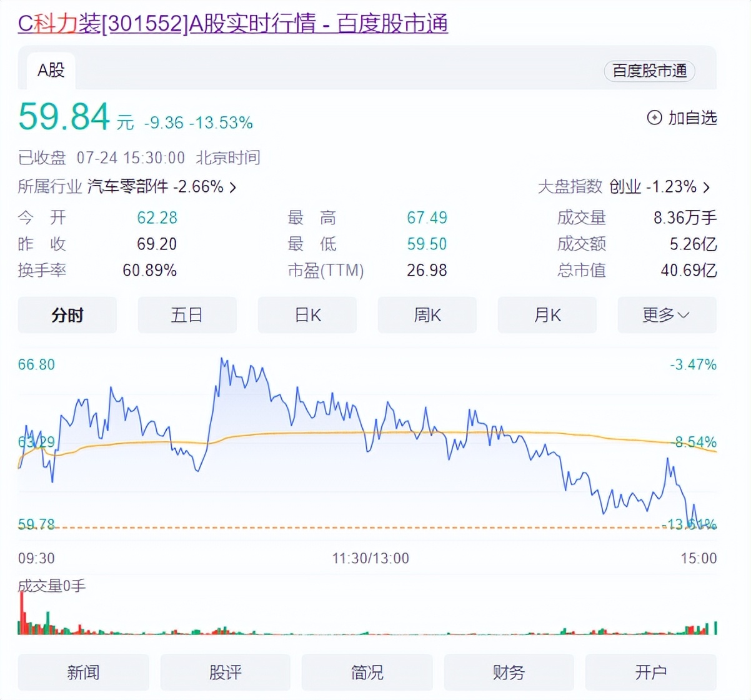Viewport: 751px width, 700px height.
Task: Click the 开户 button
Action: [x=651, y=672]
